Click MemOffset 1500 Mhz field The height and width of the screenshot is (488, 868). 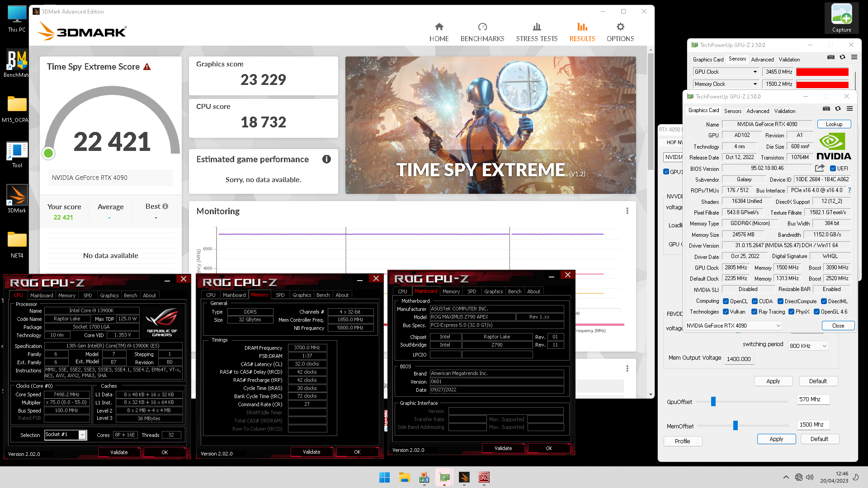813,425
